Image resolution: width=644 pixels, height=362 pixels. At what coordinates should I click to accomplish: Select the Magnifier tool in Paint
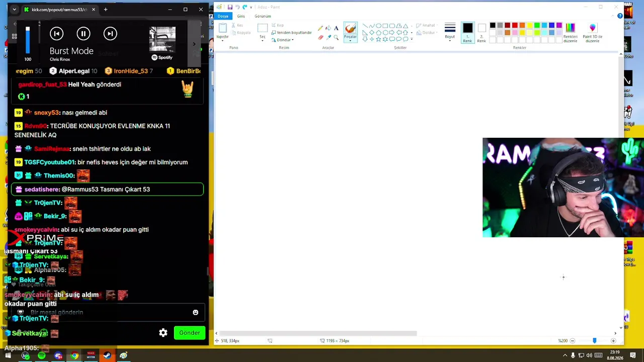[336, 37]
